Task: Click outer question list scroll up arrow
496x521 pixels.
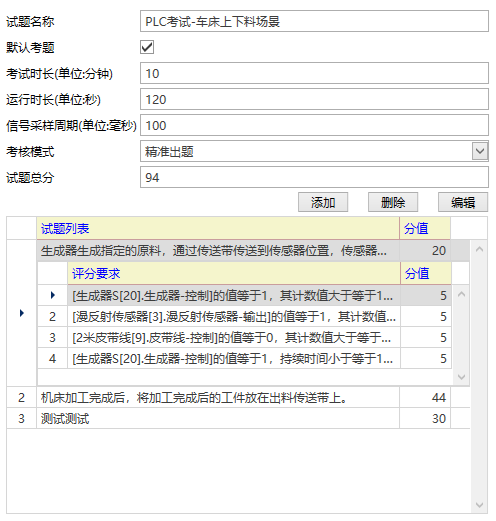Action: 479,249
